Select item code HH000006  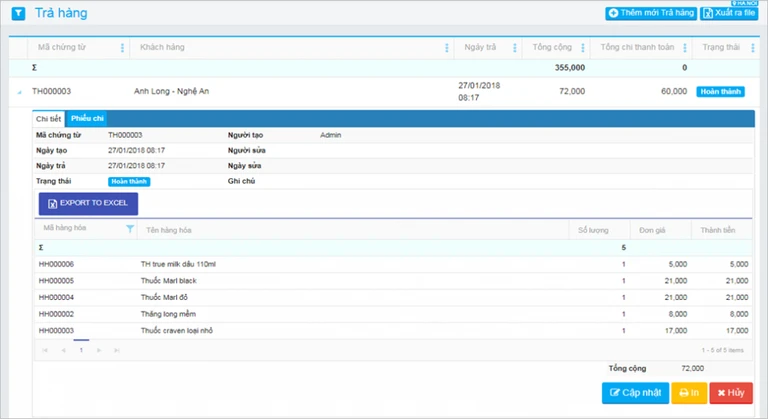56,264
